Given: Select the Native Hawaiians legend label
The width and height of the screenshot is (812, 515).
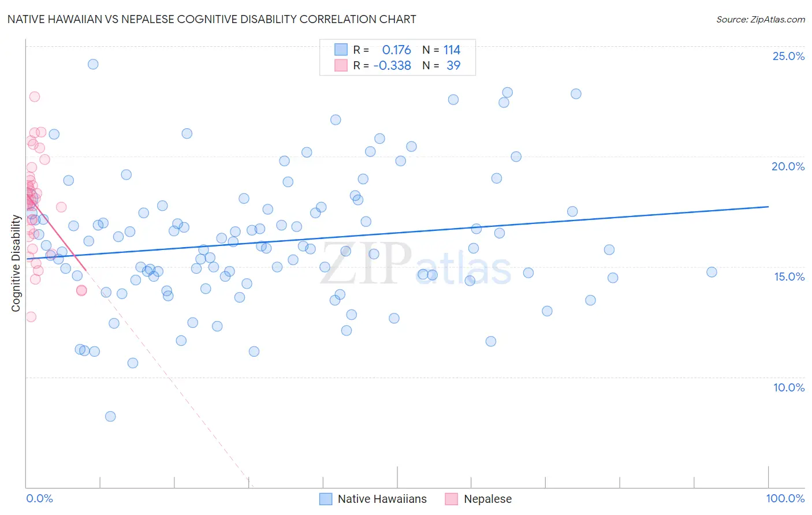Looking at the screenshot, I should pyautogui.click(x=382, y=499).
